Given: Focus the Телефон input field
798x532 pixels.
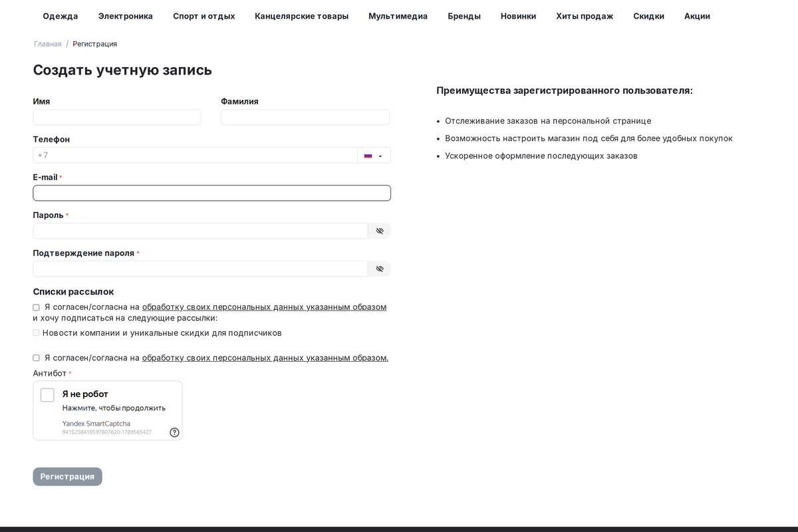Looking at the screenshot, I should 196,155.
